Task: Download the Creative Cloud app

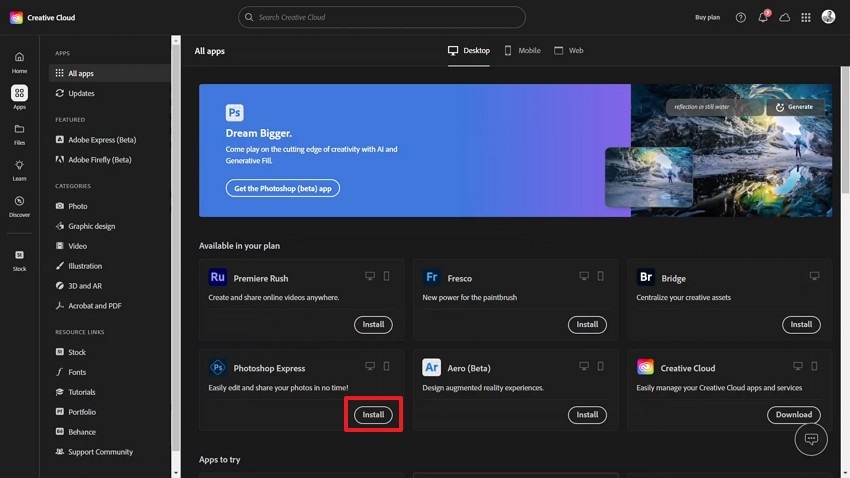Action: coord(794,415)
